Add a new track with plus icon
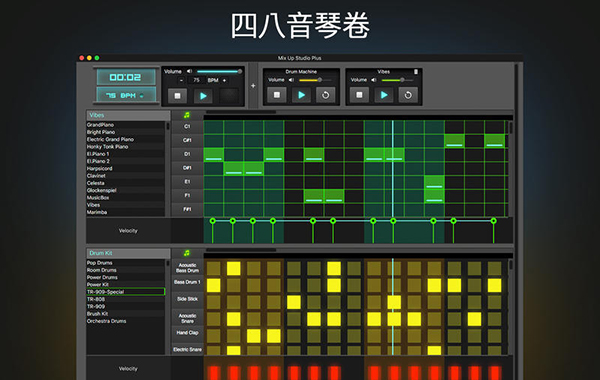 click(x=253, y=86)
